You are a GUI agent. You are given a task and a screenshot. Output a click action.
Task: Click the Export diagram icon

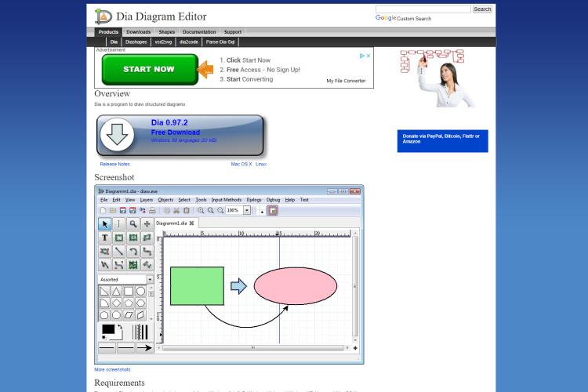143,210
